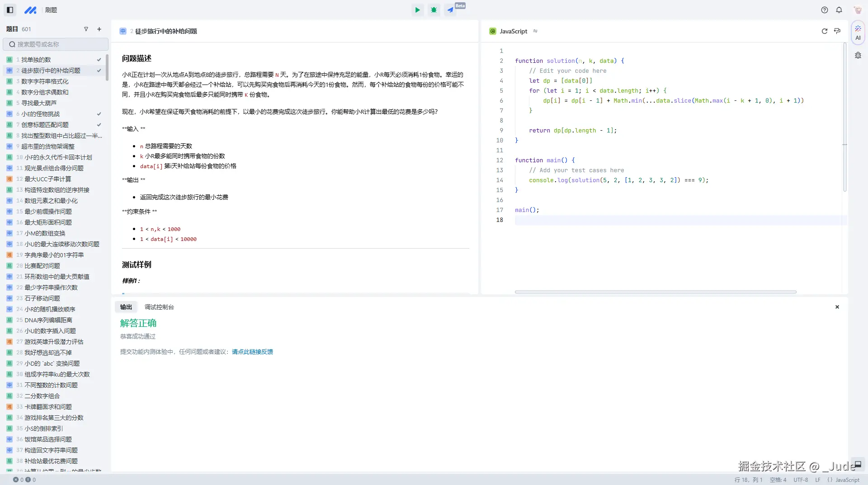Click the 题目 601 list header
Image resolution: width=868 pixels, height=485 pixels.
[x=19, y=29]
